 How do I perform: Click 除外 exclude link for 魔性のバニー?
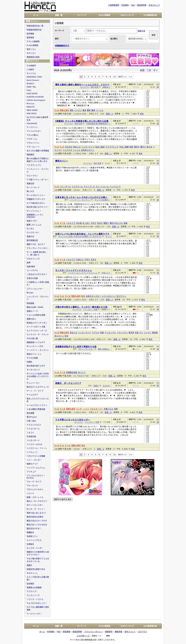[133, 190]
